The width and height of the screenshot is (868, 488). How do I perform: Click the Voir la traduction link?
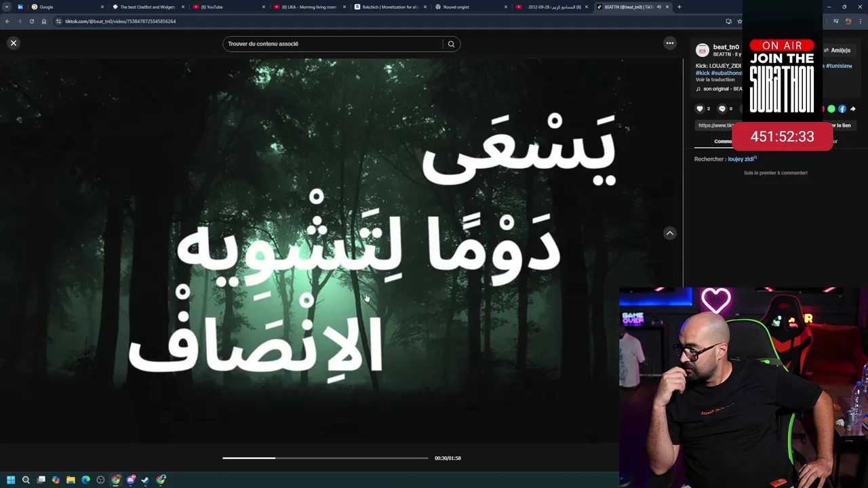click(715, 79)
